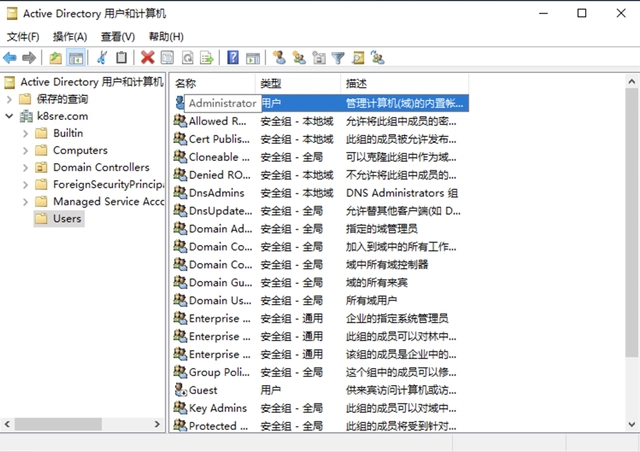Expand the 保存的查询 tree node
Screen dimensions: 640x452
9,99
